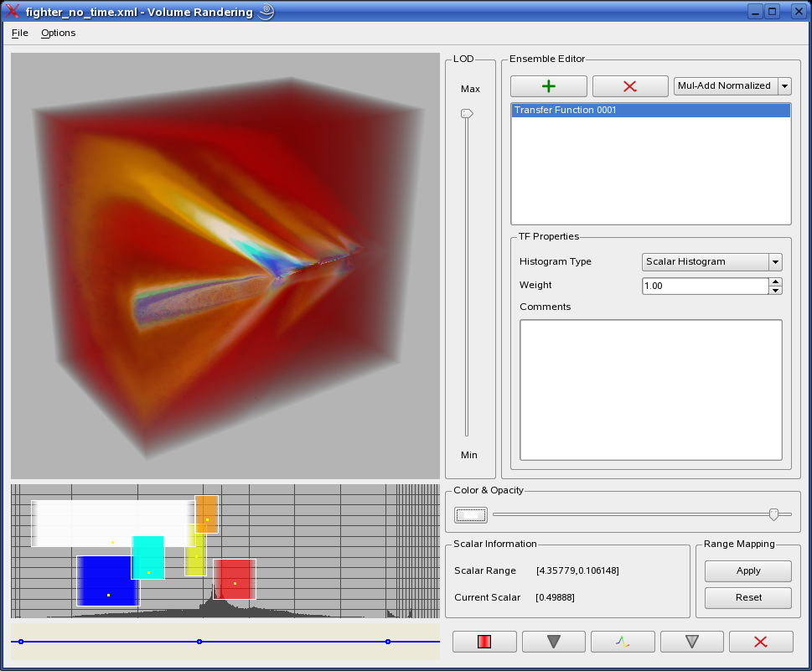
Task: Open the Options menu
Action: (x=58, y=34)
